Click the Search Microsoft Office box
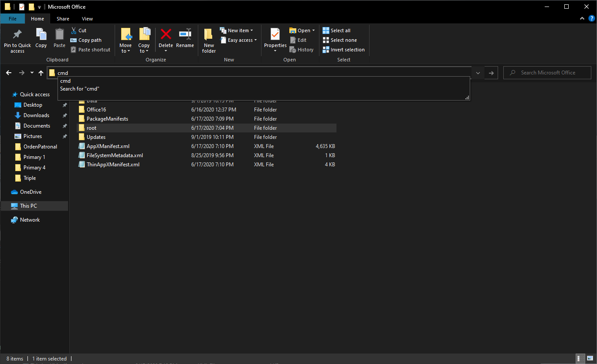This screenshot has height=364, width=597. [547, 73]
